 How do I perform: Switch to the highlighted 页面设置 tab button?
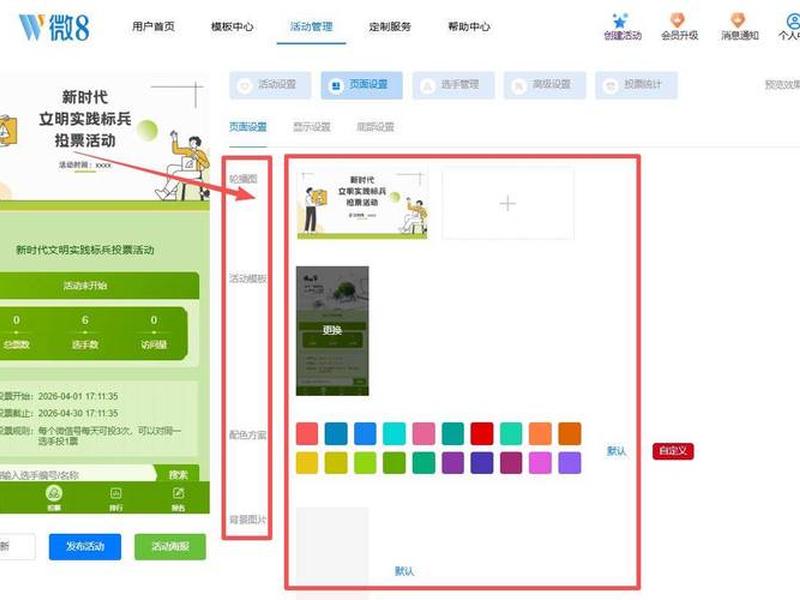(x=362, y=85)
